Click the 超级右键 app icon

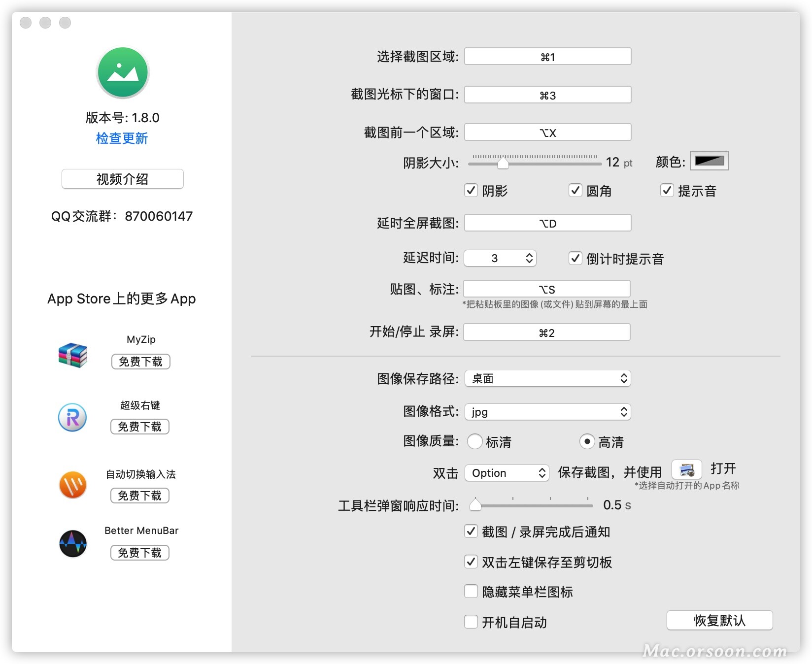[72, 418]
